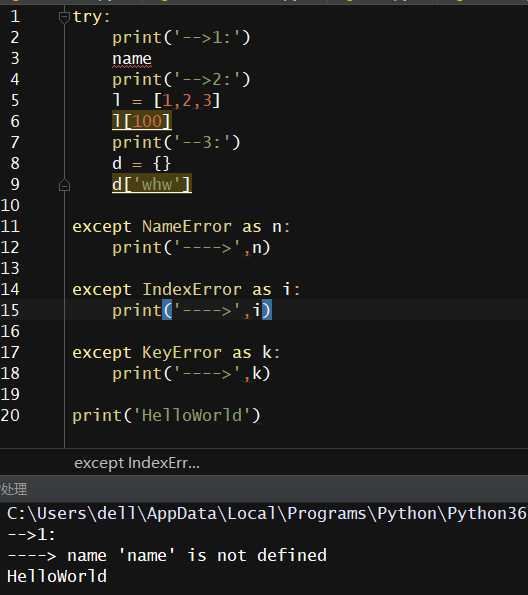528x595 pixels.
Task: Click console output "name 'name' is not defined"
Action: pos(197,556)
